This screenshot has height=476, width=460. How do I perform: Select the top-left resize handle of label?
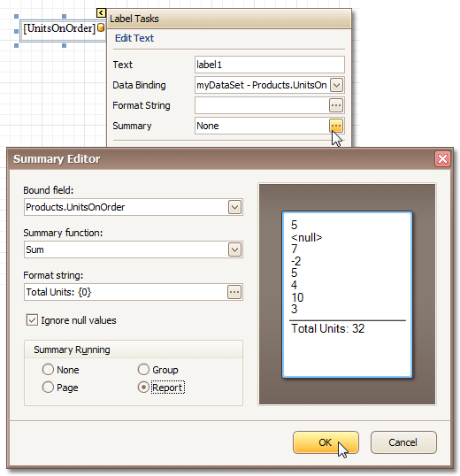click(17, 17)
